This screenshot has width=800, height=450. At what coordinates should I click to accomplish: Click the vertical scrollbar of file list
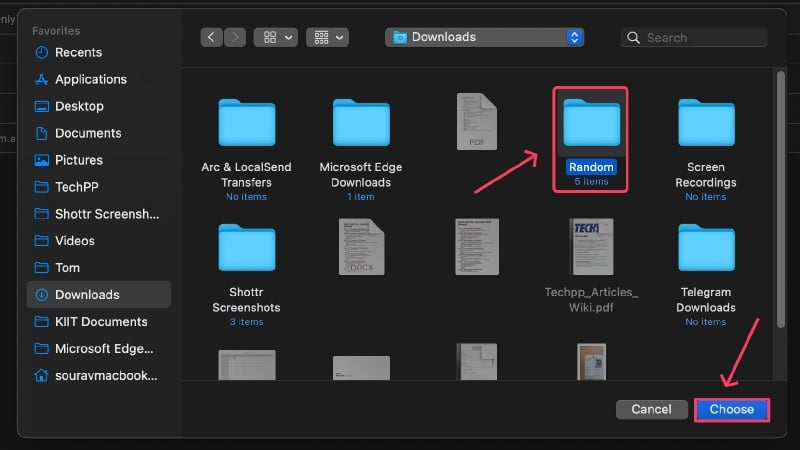(781, 200)
